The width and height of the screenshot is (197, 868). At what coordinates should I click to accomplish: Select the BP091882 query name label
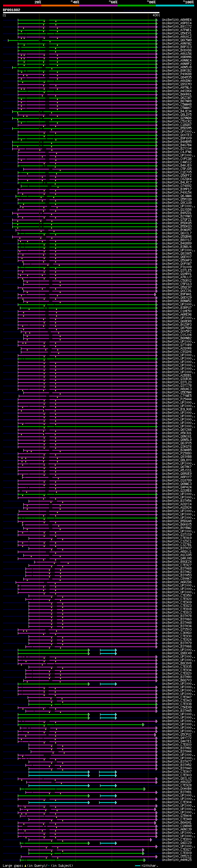coord(11,10)
